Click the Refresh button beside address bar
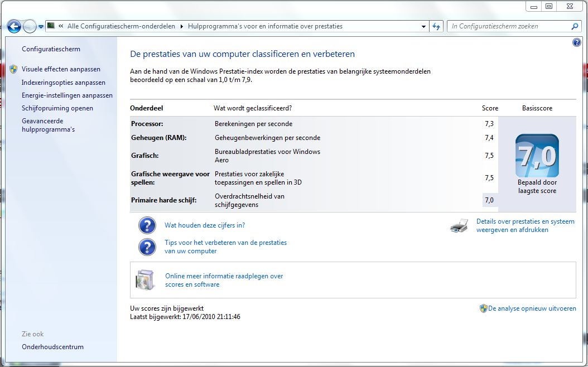 click(436, 26)
